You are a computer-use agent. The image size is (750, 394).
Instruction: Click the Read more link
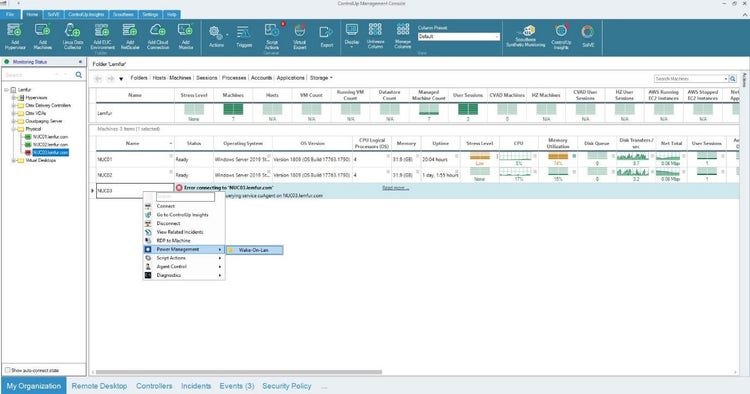pyautogui.click(x=395, y=188)
